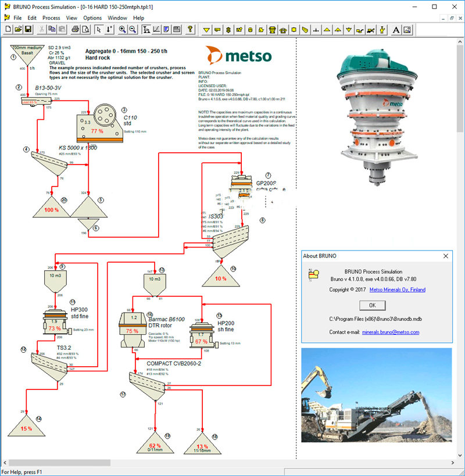This screenshot has height=476, width=465.
Task: Click the Open file folder icon
Action: 18,30
